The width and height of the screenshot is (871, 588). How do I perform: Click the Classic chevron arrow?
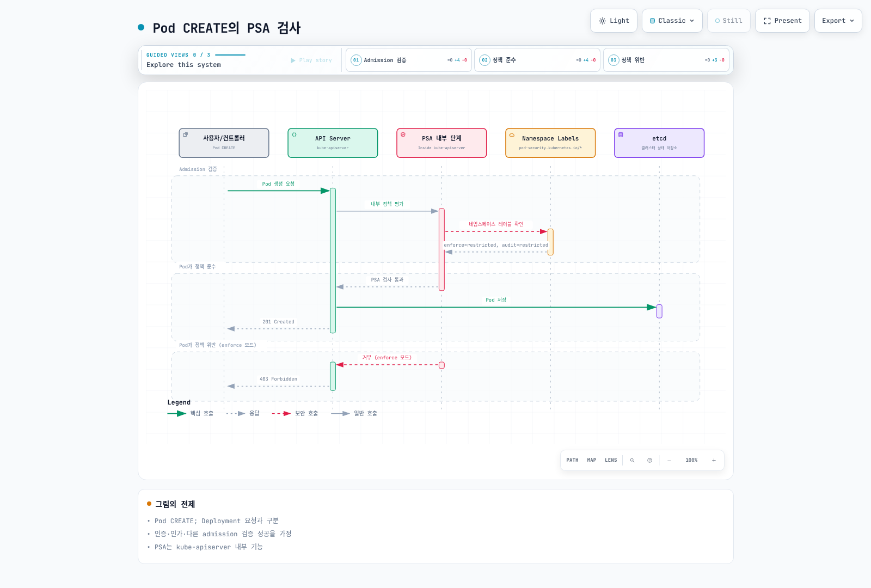(x=692, y=21)
